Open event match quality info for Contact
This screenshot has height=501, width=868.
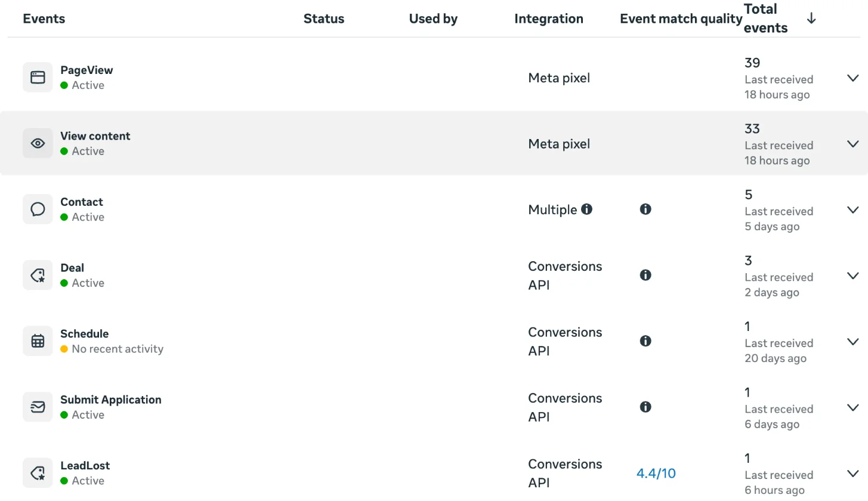click(645, 209)
